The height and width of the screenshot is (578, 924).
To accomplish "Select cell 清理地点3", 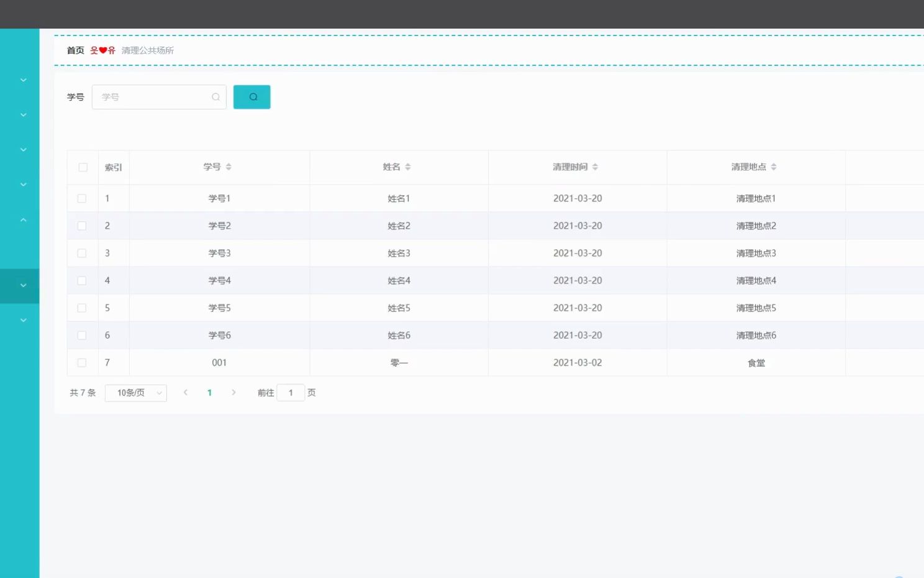I will tap(756, 253).
